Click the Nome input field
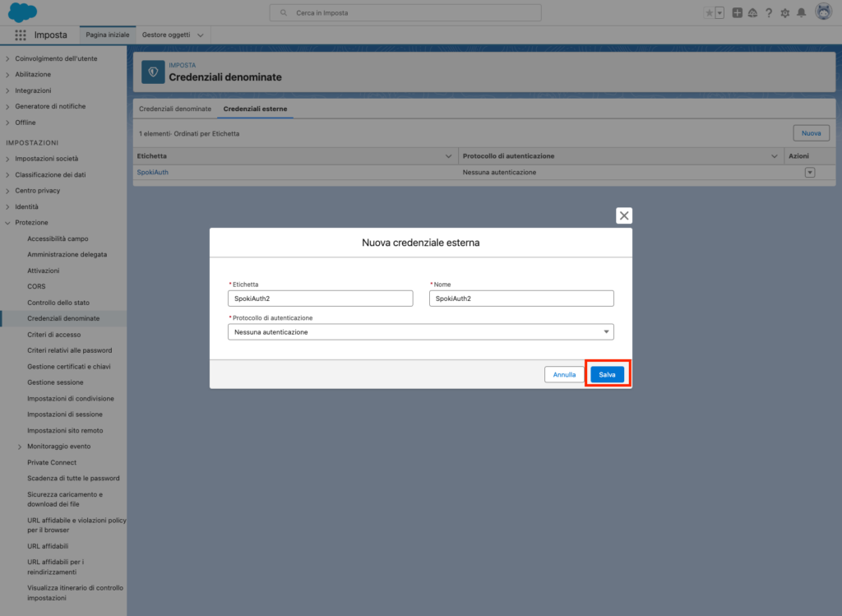This screenshot has height=616, width=842. [x=521, y=299]
